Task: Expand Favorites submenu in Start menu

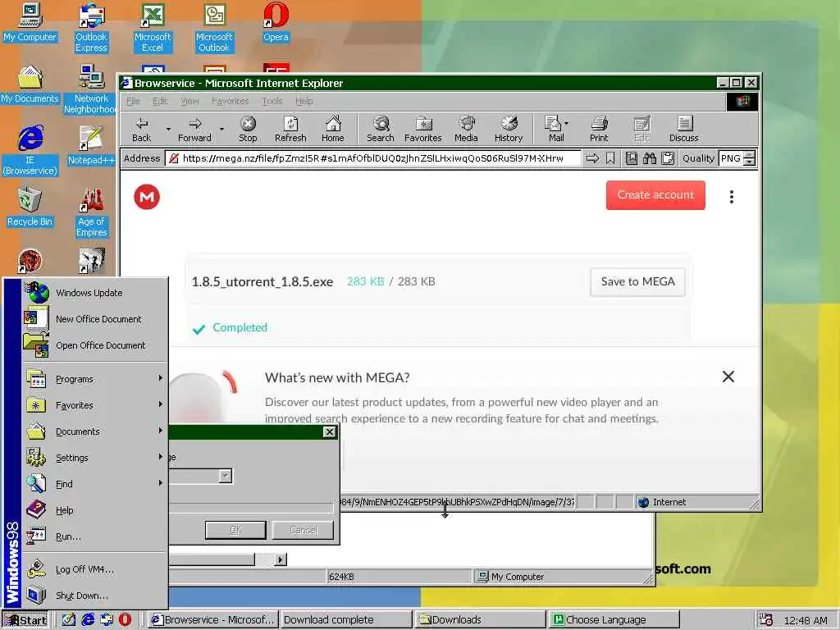Action: (x=95, y=405)
